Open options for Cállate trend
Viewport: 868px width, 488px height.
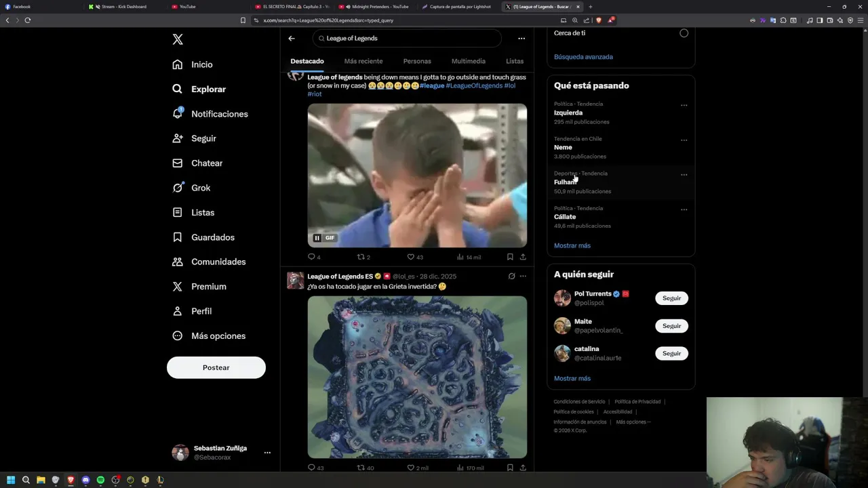point(684,209)
